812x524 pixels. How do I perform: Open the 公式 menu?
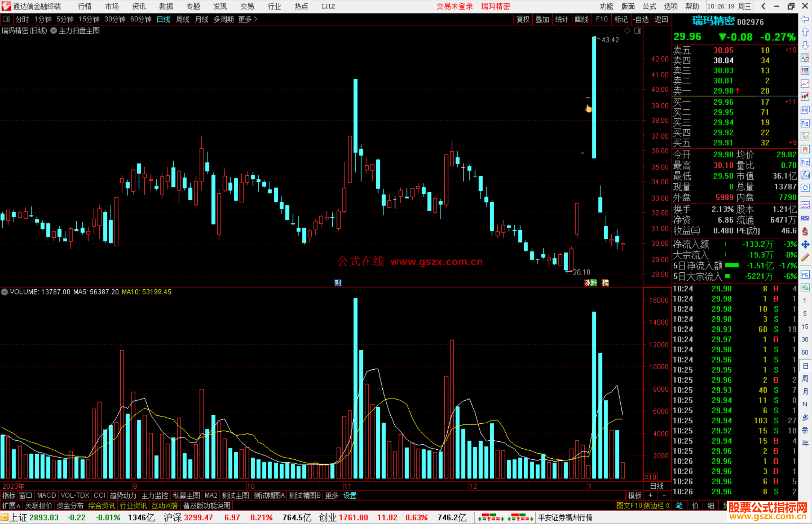649,6
